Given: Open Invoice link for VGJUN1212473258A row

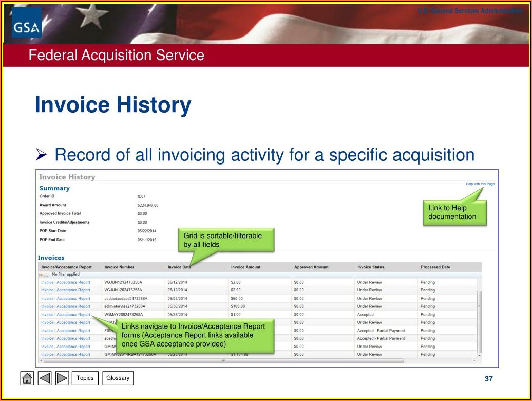Looking at the screenshot, I should coord(47,282).
